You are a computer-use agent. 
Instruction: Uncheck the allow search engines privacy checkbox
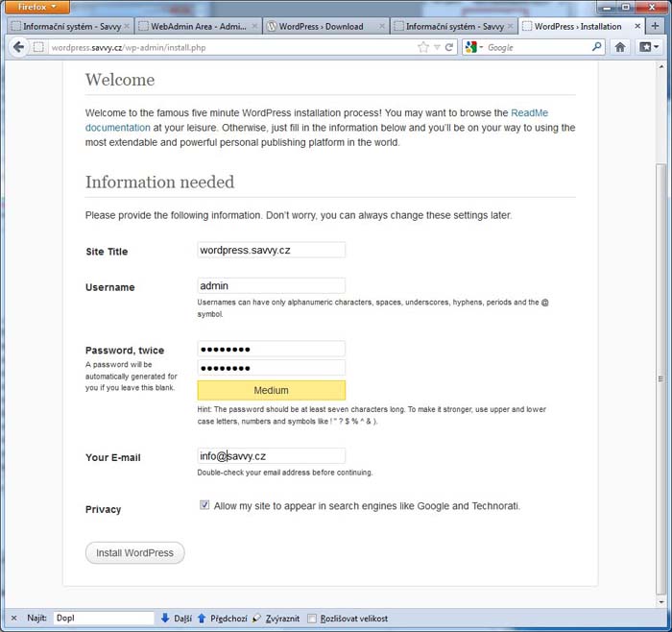click(x=204, y=504)
